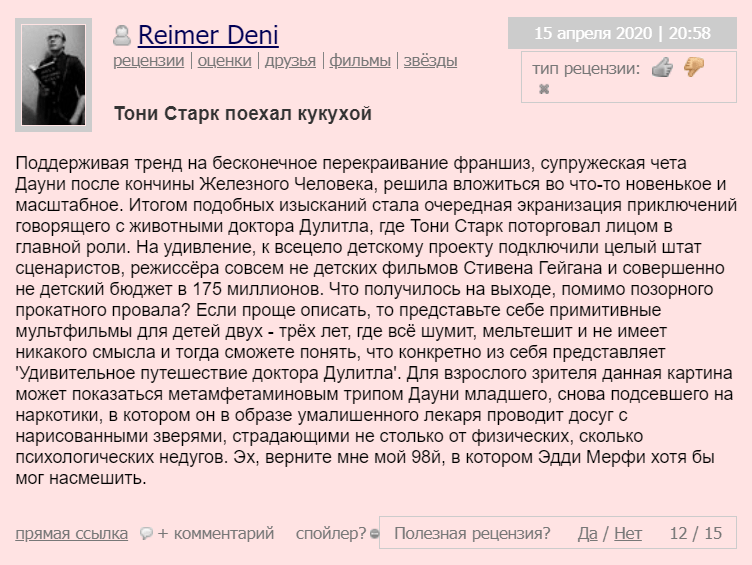Vote 'Да' for the useful review question

pyautogui.click(x=588, y=533)
